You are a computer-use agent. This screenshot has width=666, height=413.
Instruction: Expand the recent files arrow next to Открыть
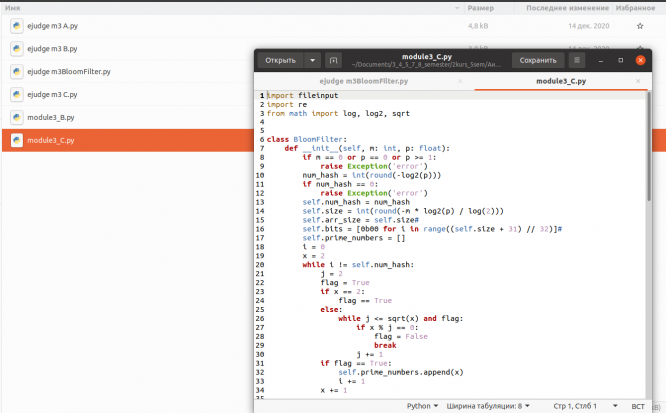tap(313, 60)
